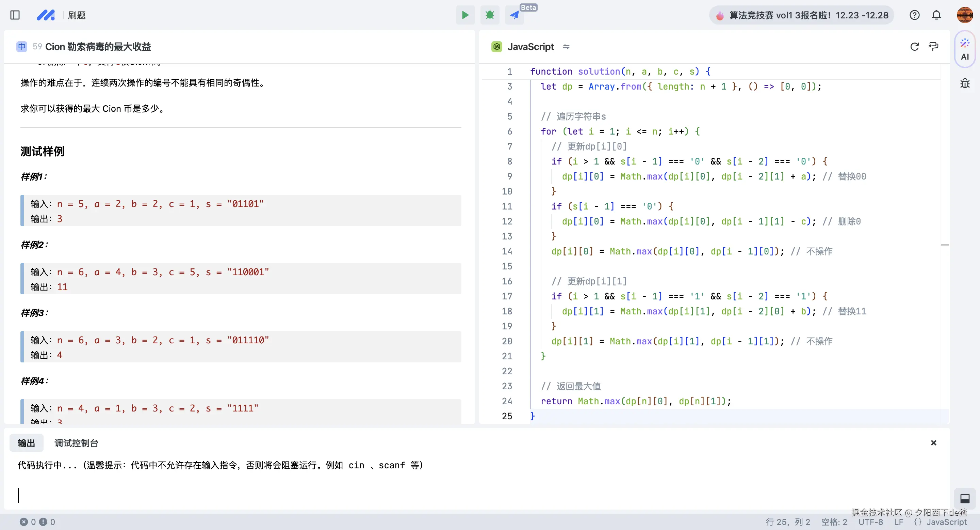The image size is (980, 530).
Task: Close the output panel
Action: (933, 443)
